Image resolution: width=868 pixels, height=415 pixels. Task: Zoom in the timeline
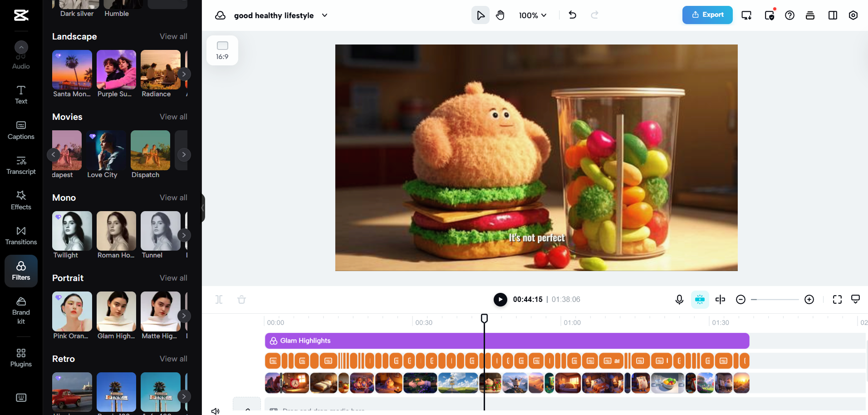click(809, 299)
